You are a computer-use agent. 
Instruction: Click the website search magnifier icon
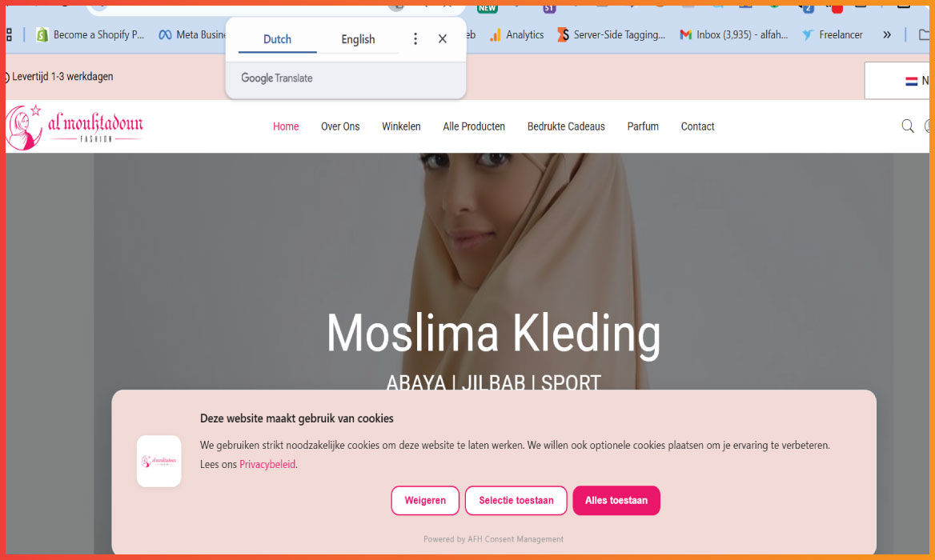click(907, 126)
